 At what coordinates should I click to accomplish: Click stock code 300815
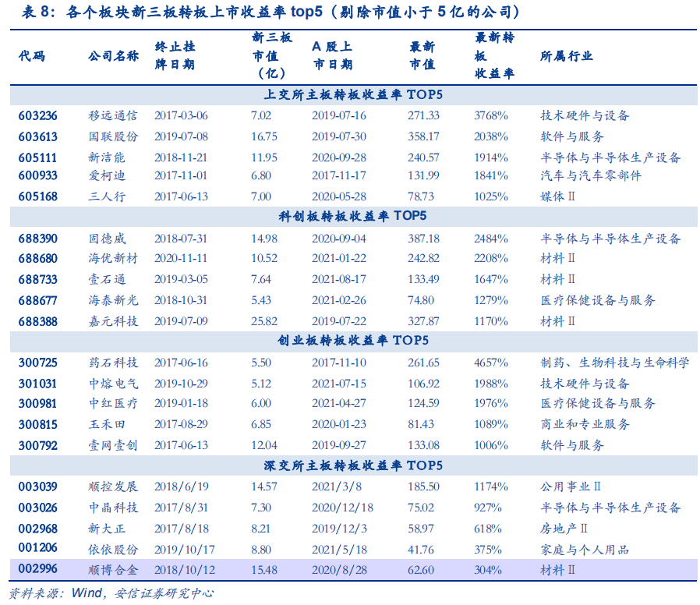(38, 425)
